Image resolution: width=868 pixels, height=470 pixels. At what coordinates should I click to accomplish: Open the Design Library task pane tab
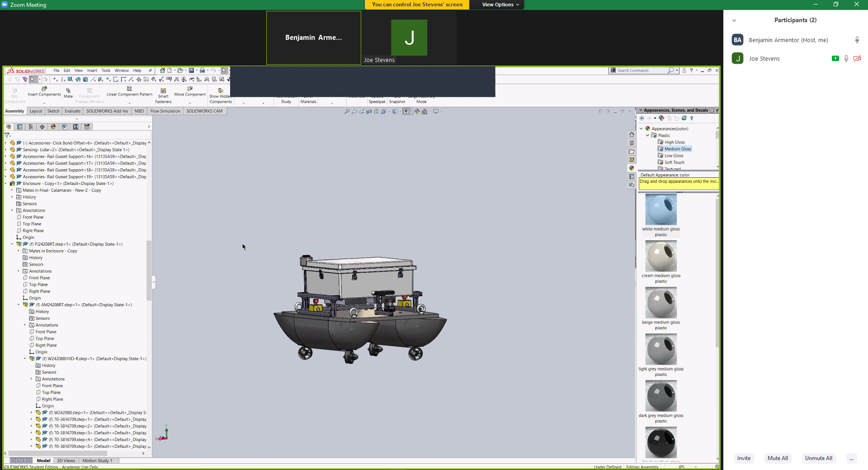pos(632,143)
